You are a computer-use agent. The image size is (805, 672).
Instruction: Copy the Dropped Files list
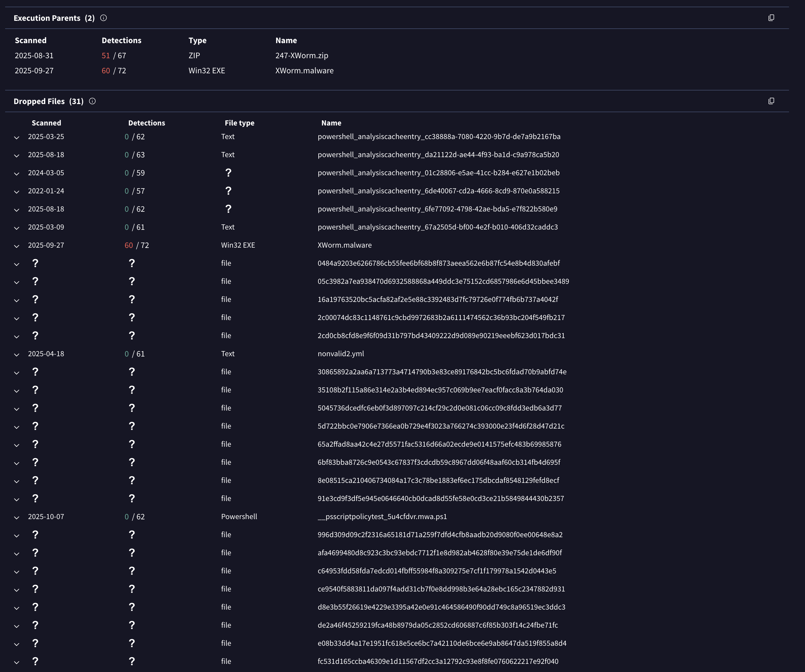(x=771, y=101)
